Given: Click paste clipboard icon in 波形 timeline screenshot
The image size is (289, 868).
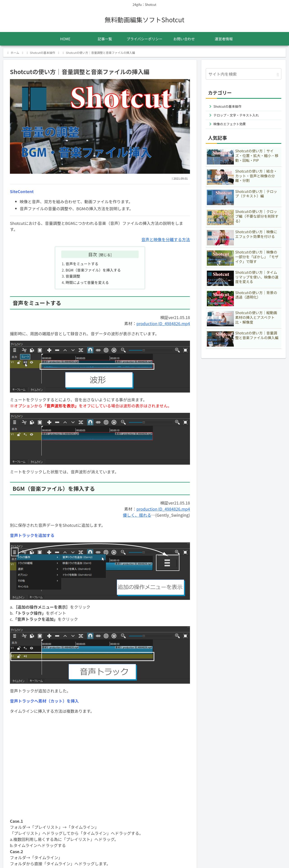Looking at the screenshot, I should (x=40, y=350).
